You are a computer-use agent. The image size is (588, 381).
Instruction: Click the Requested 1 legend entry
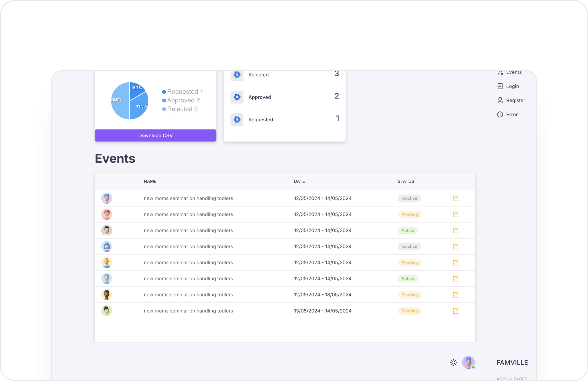click(x=183, y=92)
